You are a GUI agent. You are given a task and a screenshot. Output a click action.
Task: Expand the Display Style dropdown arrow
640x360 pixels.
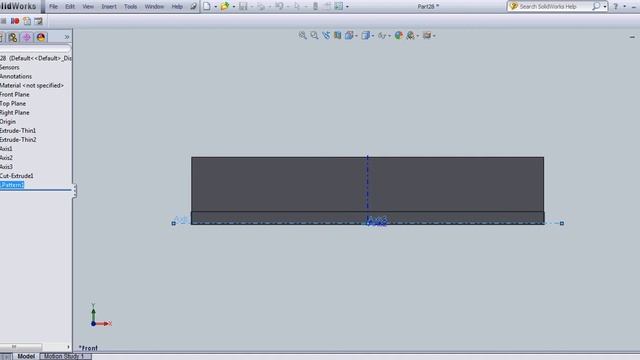pyautogui.click(x=373, y=36)
